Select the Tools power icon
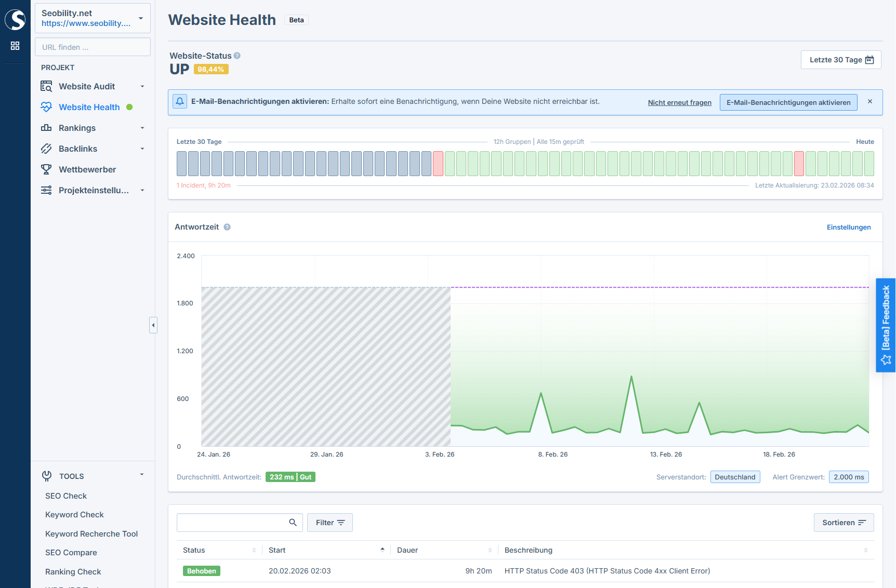Viewport: 896px width, 588px height. click(47, 476)
